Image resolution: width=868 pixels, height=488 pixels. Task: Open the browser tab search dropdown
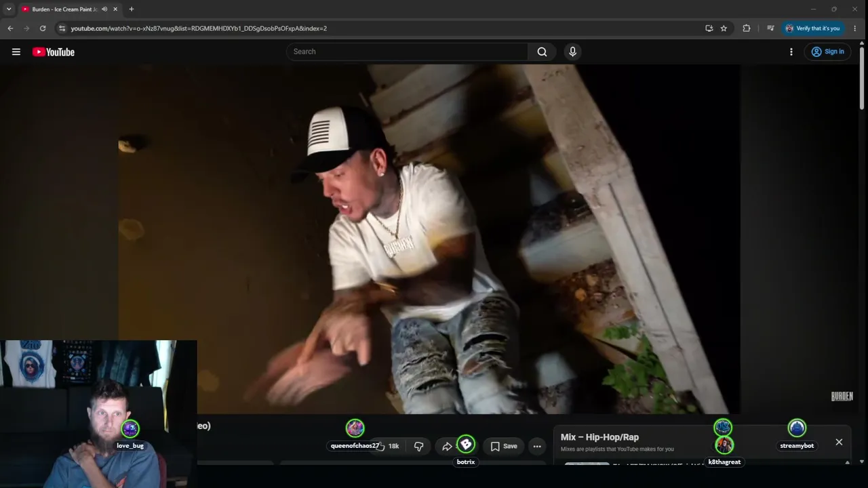[x=9, y=9]
